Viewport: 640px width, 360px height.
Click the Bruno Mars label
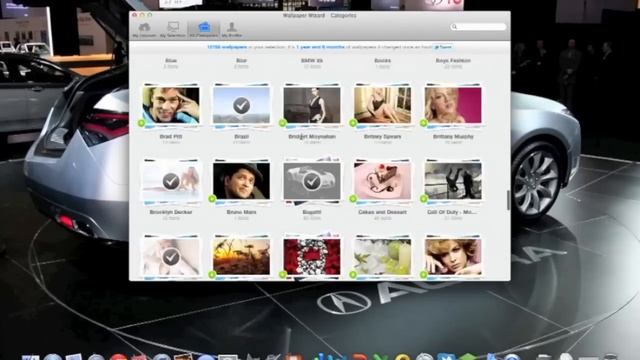[x=241, y=212]
